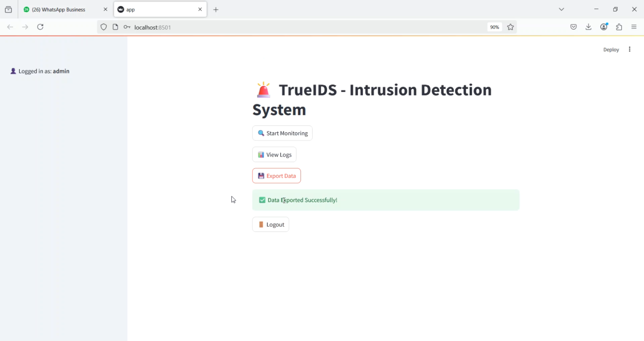
Task: View site information page icon
Action: tap(115, 27)
